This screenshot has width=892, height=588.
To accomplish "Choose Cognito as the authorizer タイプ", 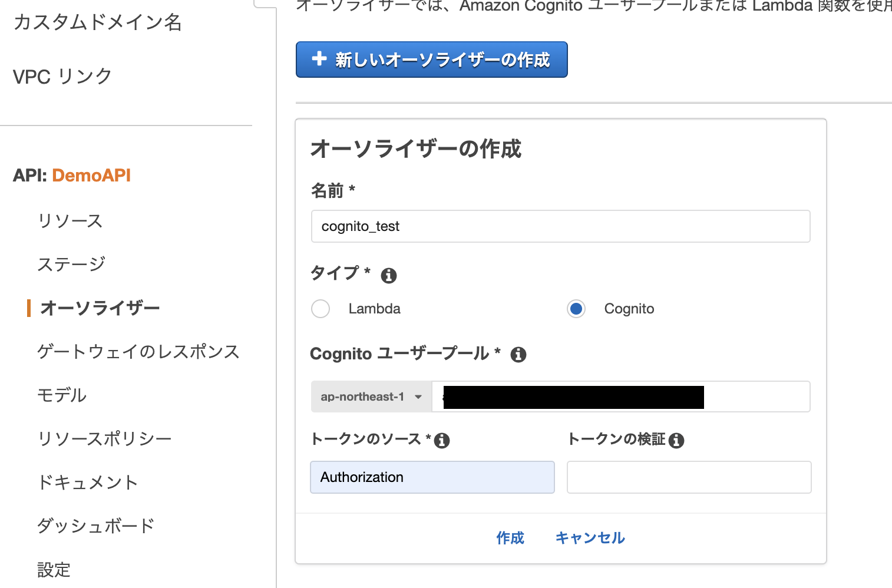I will tap(576, 308).
